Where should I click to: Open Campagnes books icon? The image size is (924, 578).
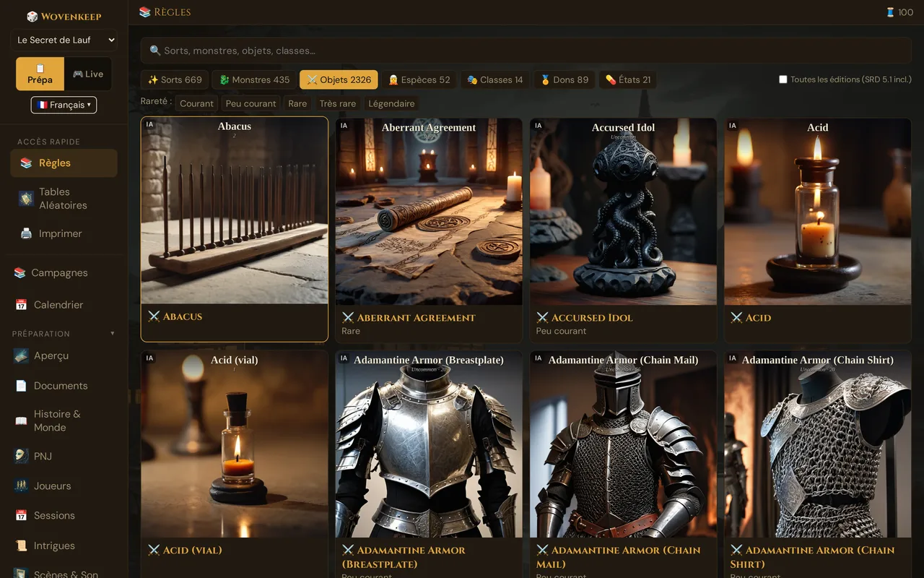[x=20, y=273]
